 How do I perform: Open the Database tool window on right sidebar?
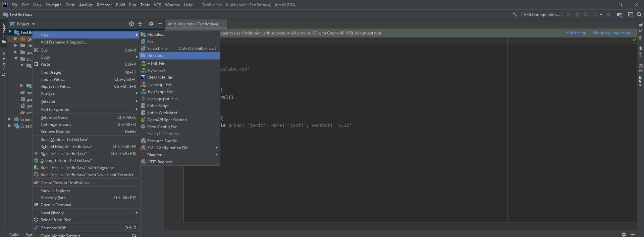pyautogui.click(x=640, y=75)
